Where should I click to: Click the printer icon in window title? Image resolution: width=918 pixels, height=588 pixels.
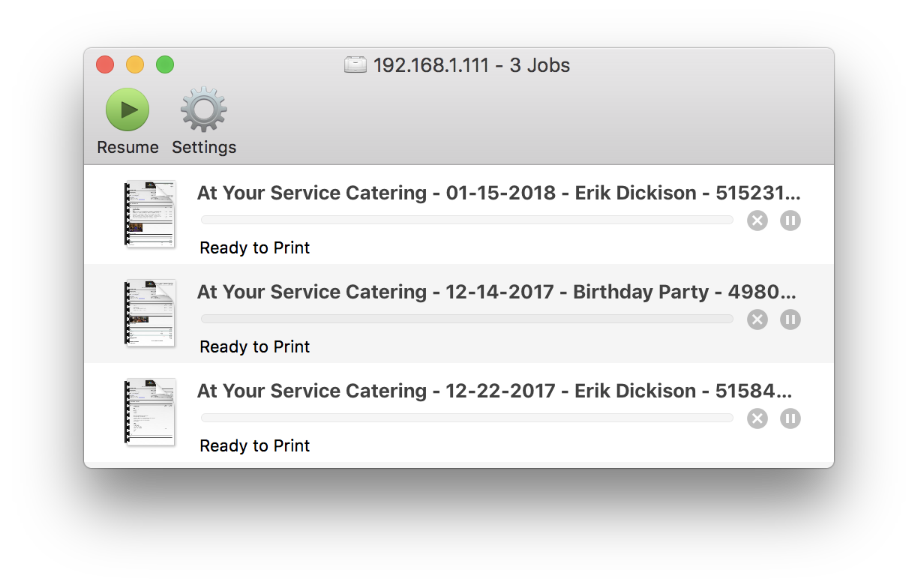tap(355, 64)
